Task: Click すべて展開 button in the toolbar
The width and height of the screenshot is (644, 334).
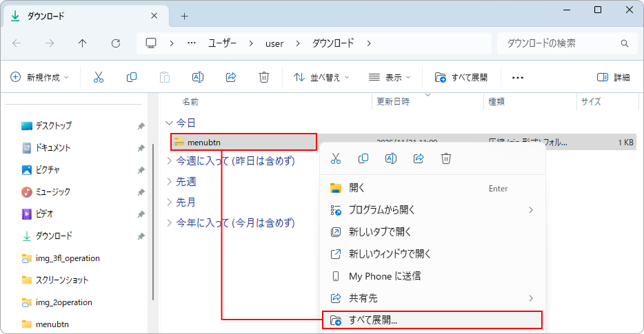Action: click(x=461, y=77)
